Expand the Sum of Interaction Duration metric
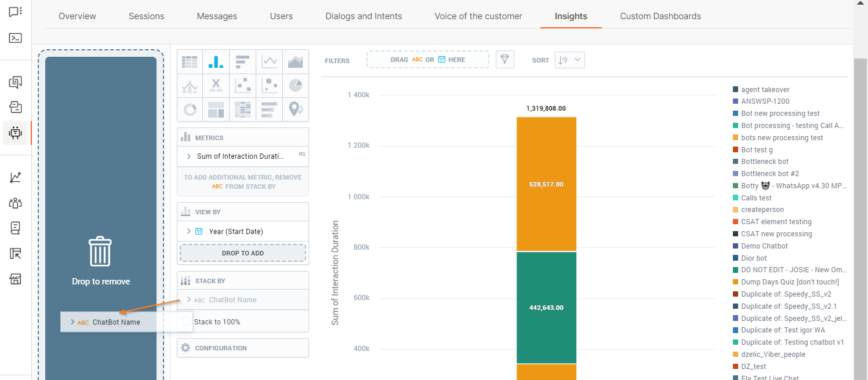 189,156
